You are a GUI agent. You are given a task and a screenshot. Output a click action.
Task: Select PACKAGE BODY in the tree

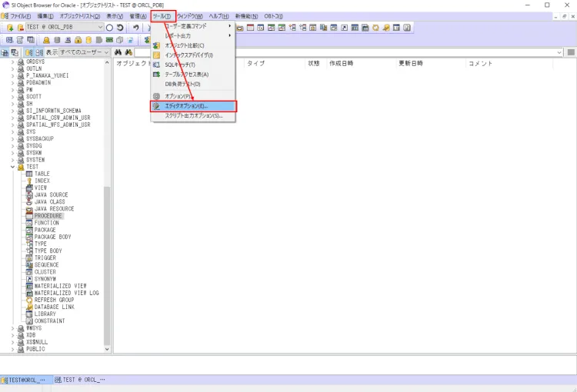[52, 237]
